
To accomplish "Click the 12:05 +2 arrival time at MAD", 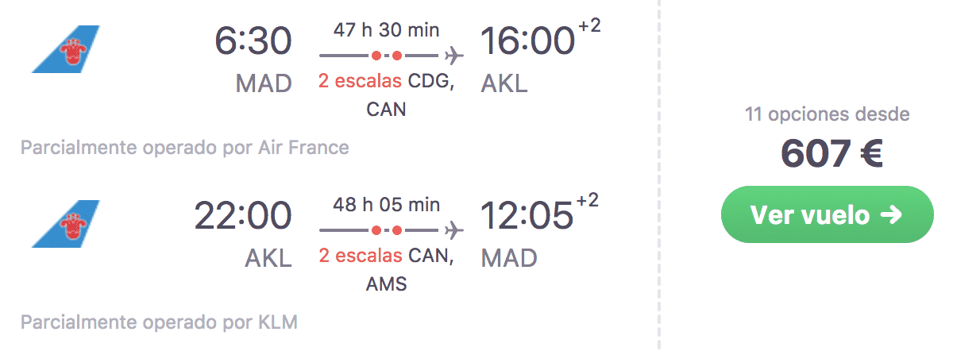I will [540, 214].
